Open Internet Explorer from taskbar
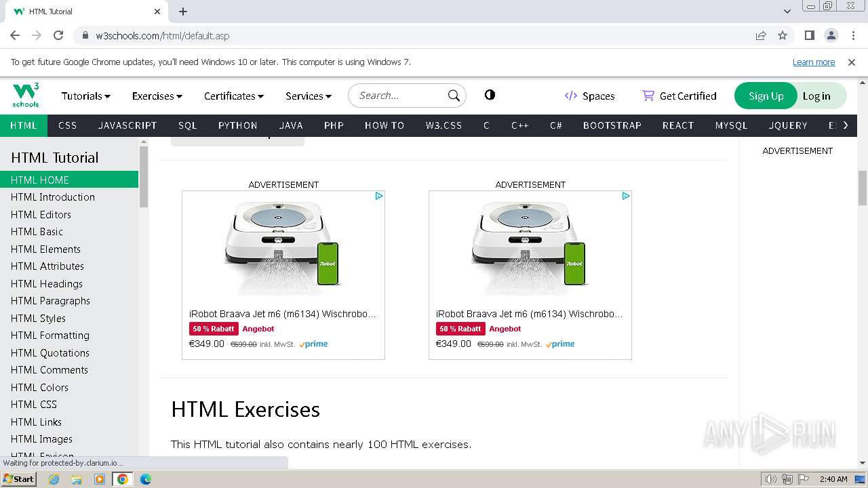The width and height of the screenshot is (868, 488). coord(54,479)
